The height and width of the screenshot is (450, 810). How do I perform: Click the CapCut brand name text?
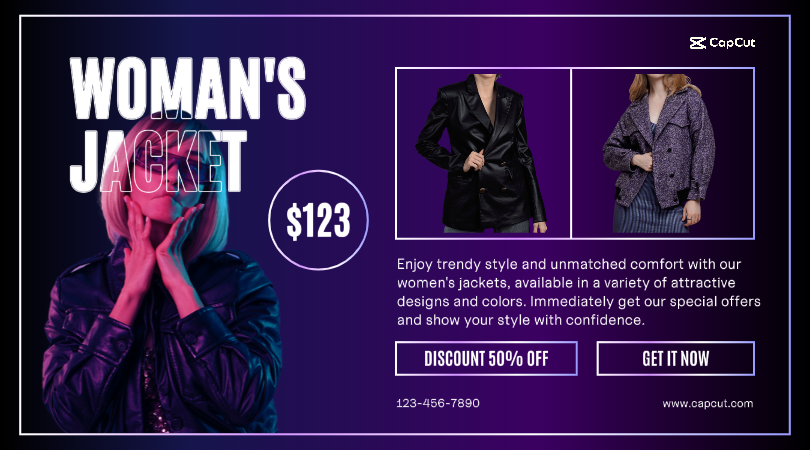[x=732, y=43]
